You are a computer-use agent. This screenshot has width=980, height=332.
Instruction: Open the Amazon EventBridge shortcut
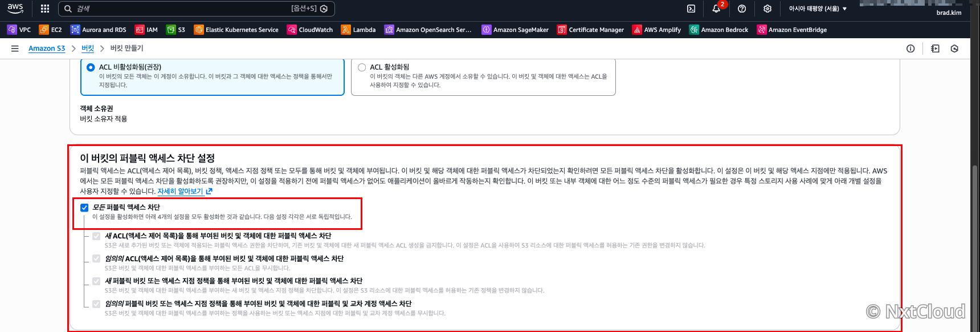[792, 30]
